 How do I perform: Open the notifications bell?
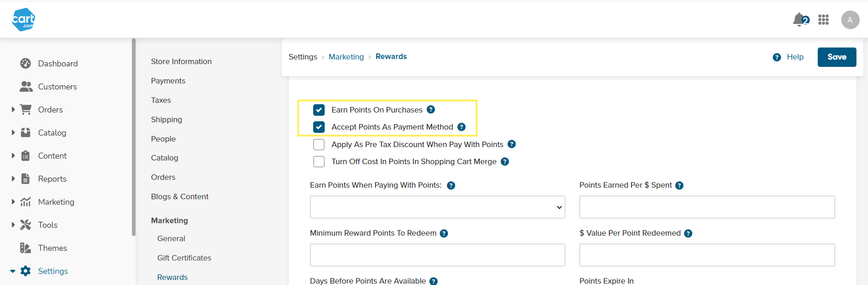click(800, 19)
